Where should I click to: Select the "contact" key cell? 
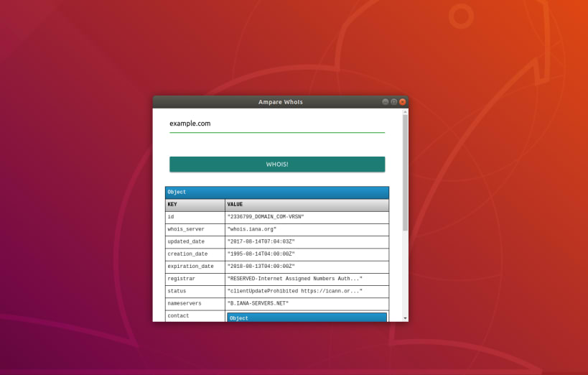click(x=195, y=316)
